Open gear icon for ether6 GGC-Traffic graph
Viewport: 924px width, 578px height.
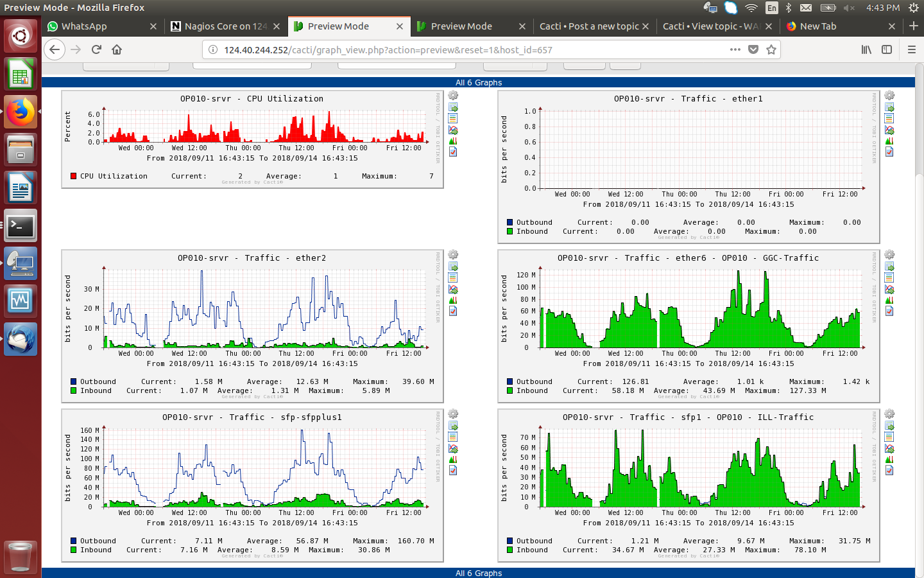(889, 254)
